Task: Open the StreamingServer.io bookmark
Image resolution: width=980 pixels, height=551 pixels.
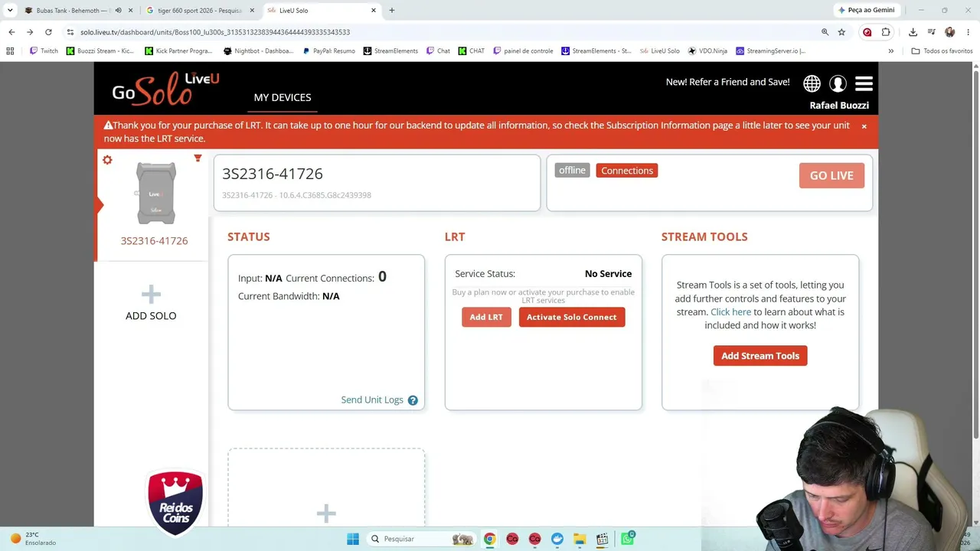Action: (770, 51)
